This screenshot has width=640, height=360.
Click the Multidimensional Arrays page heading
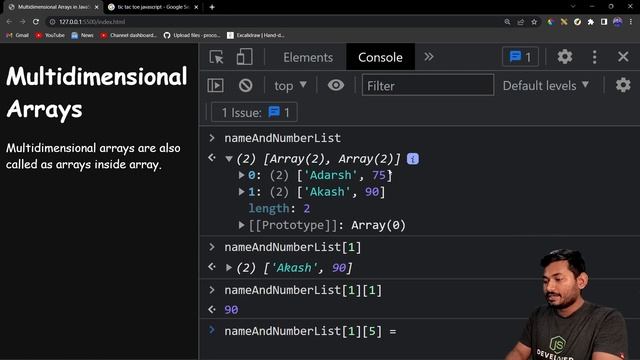(97, 93)
